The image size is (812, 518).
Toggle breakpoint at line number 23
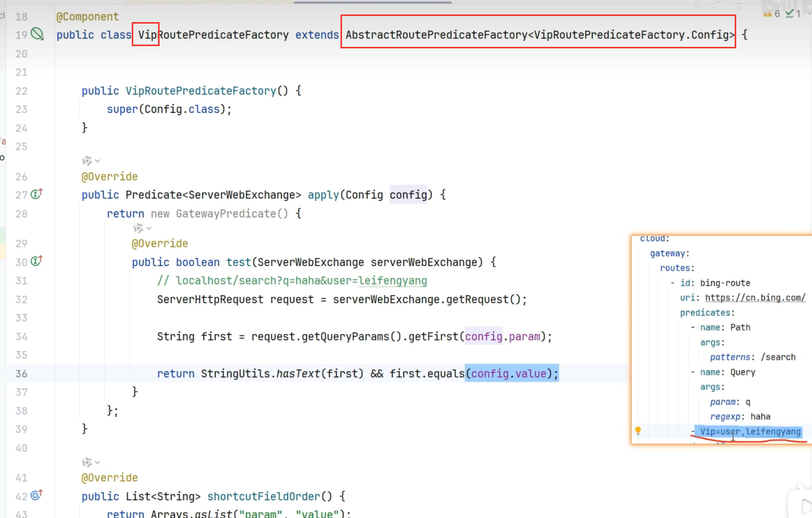tap(21, 109)
